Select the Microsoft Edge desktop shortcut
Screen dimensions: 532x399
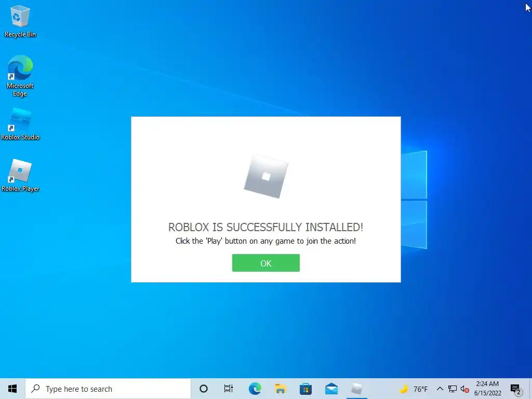click(20, 76)
